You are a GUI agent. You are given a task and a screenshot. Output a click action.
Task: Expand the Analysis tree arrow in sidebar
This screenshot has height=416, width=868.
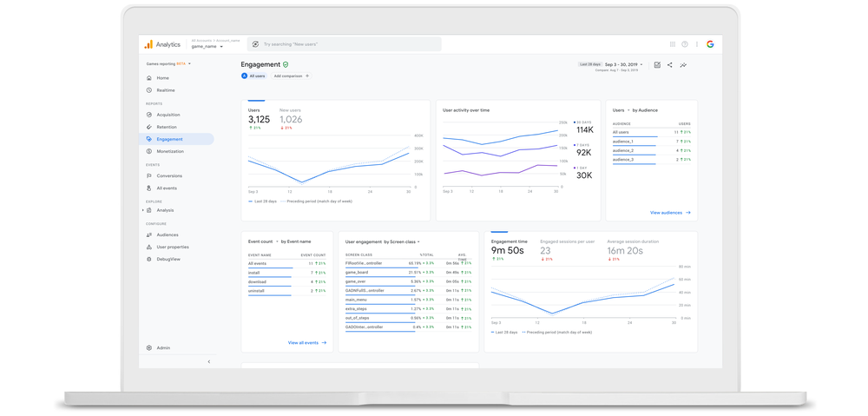pyautogui.click(x=143, y=210)
